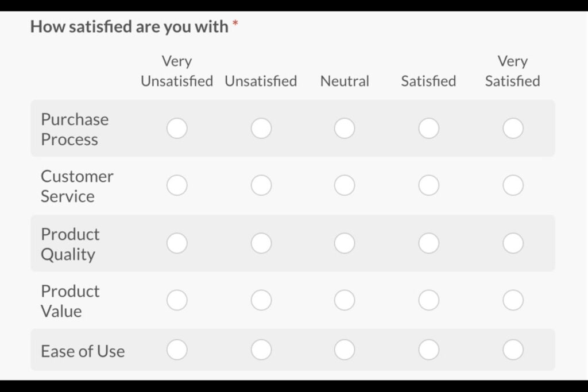The image size is (588, 392).
Task: Select Very Unsatisfied for Customer Service
Action: (177, 185)
